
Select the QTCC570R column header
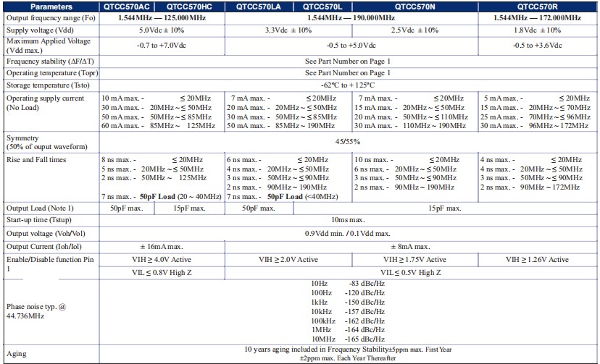click(x=538, y=6)
